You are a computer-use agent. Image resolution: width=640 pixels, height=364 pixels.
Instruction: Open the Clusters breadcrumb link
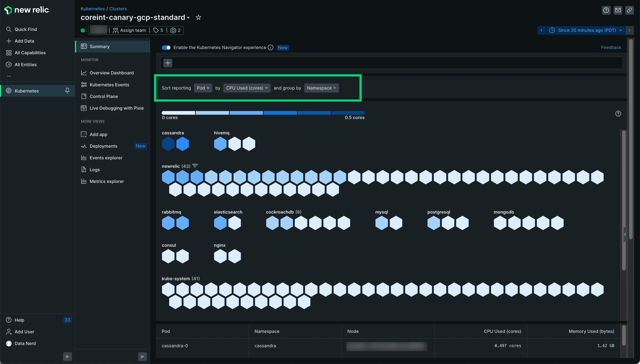[x=118, y=9]
